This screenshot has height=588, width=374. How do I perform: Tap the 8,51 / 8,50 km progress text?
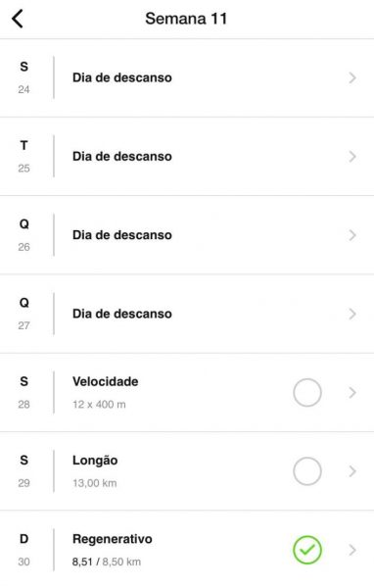107,562
